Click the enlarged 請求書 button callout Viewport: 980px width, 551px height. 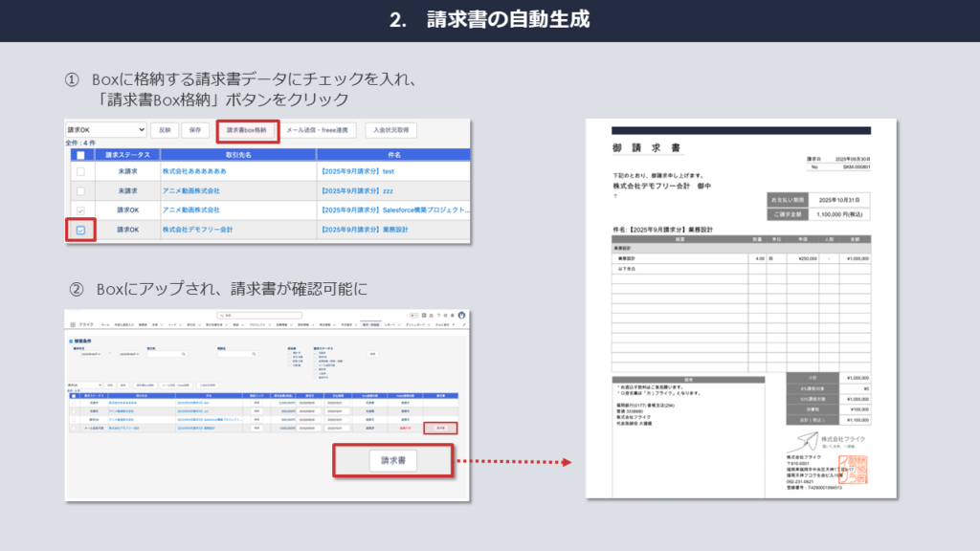392,460
